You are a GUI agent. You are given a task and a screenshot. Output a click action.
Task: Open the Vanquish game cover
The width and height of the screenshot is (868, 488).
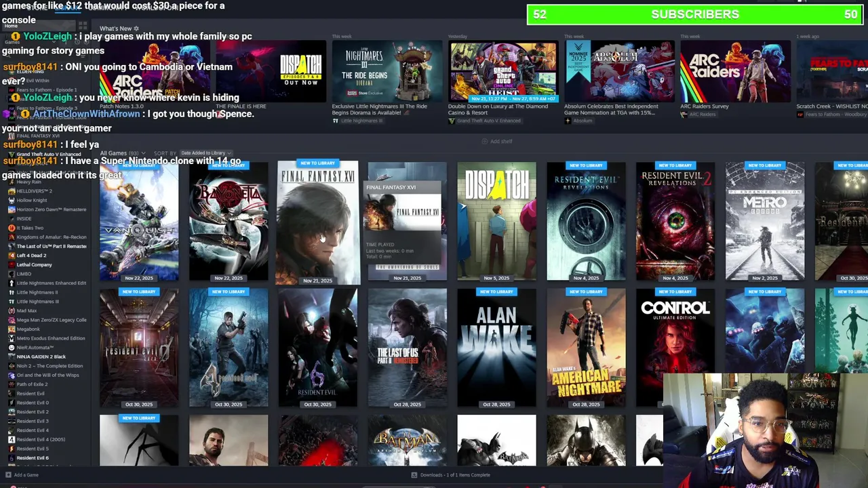pyautogui.click(x=139, y=221)
